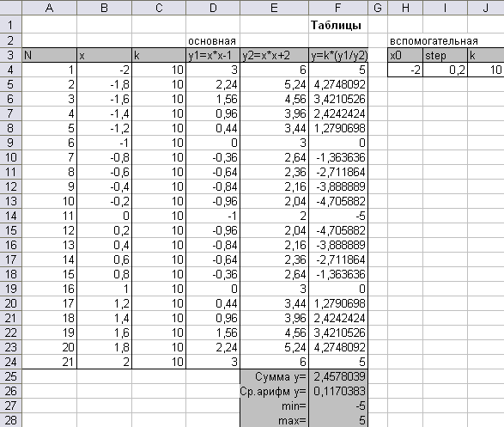Click the 'вспомогательная' label cell

[x=434, y=40]
